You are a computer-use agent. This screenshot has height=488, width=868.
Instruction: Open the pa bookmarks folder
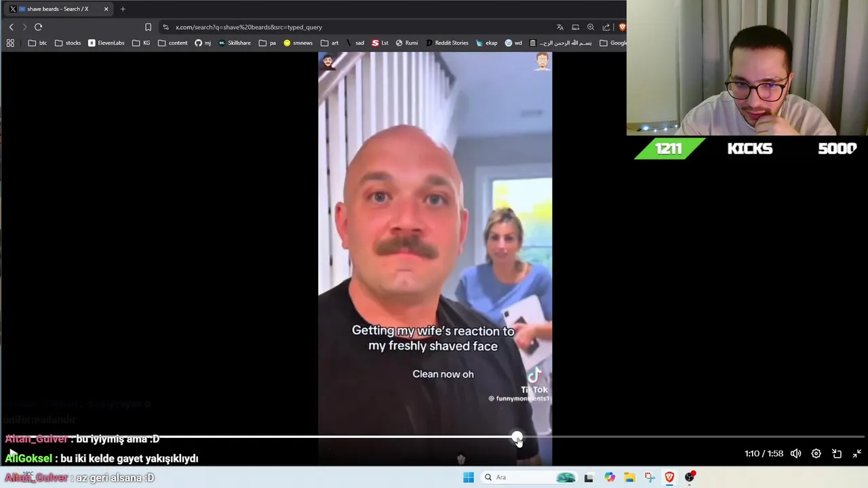267,43
